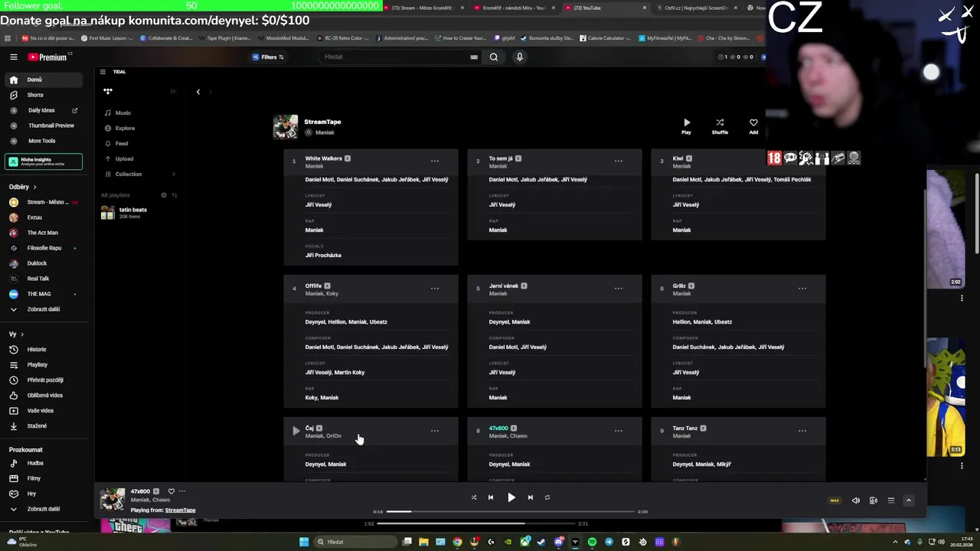Open Oblíbená videa liked videos
The height and width of the screenshot is (551, 980).
(x=44, y=395)
